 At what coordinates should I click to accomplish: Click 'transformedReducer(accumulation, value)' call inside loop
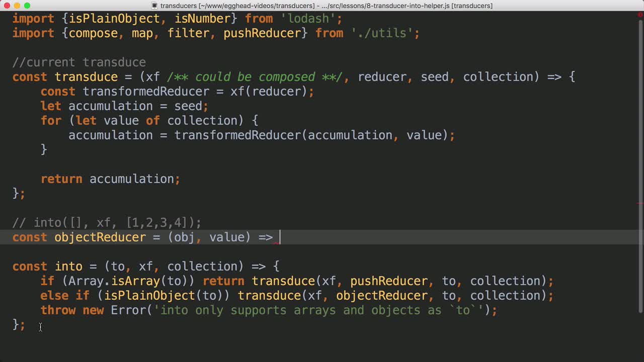[x=311, y=135]
